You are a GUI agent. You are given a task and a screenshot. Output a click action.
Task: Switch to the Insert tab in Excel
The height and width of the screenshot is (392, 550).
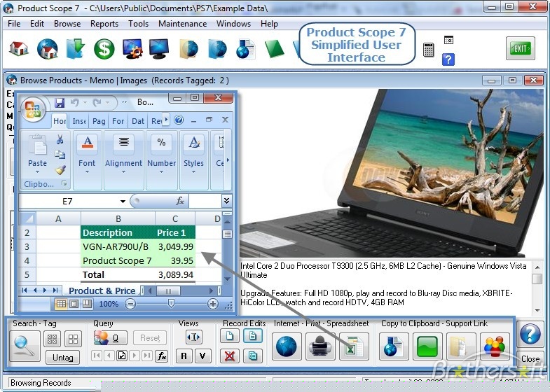click(79, 121)
